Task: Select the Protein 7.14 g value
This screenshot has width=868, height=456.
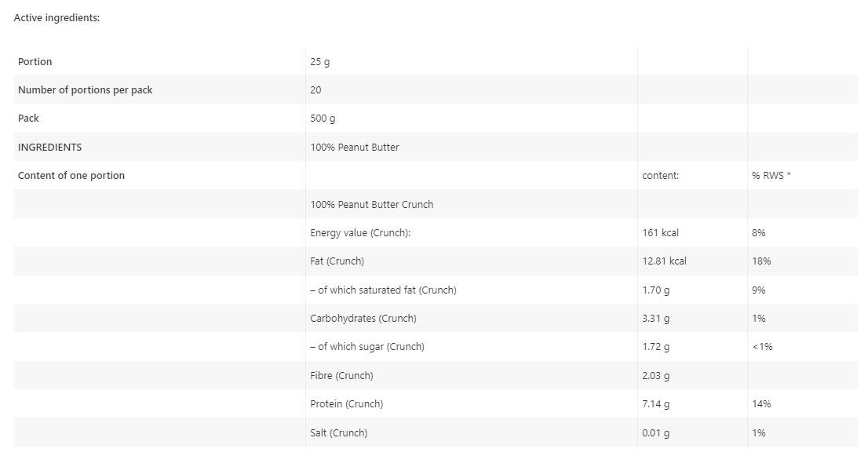Action: click(x=655, y=404)
